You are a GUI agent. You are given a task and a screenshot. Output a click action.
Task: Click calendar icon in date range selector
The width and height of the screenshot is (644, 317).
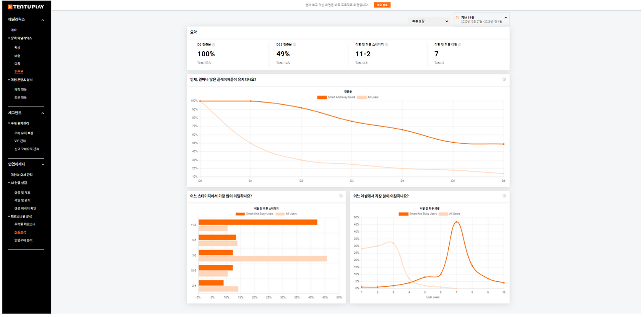tap(457, 18)
